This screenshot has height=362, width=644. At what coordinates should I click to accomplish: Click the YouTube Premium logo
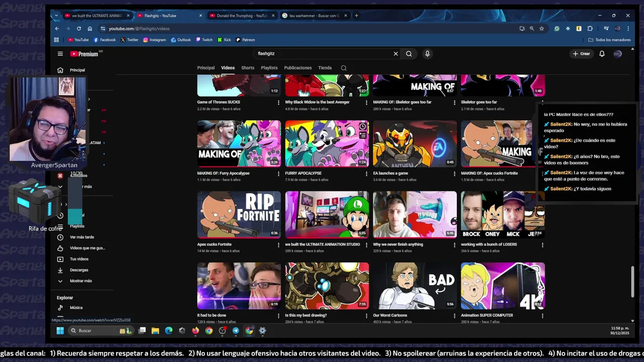(84, 54)
